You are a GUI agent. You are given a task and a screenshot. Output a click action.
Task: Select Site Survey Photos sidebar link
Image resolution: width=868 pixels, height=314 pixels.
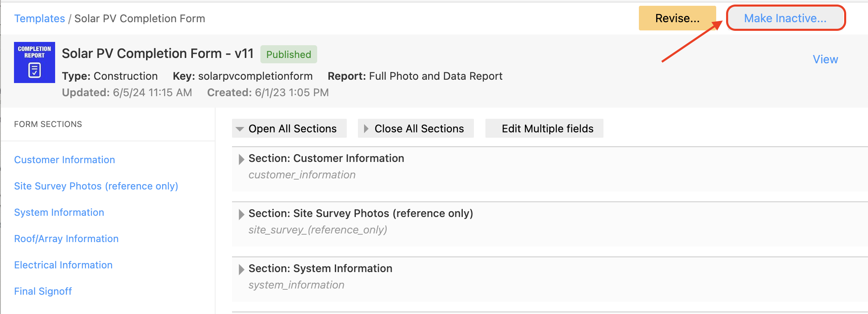click(96, 186)
